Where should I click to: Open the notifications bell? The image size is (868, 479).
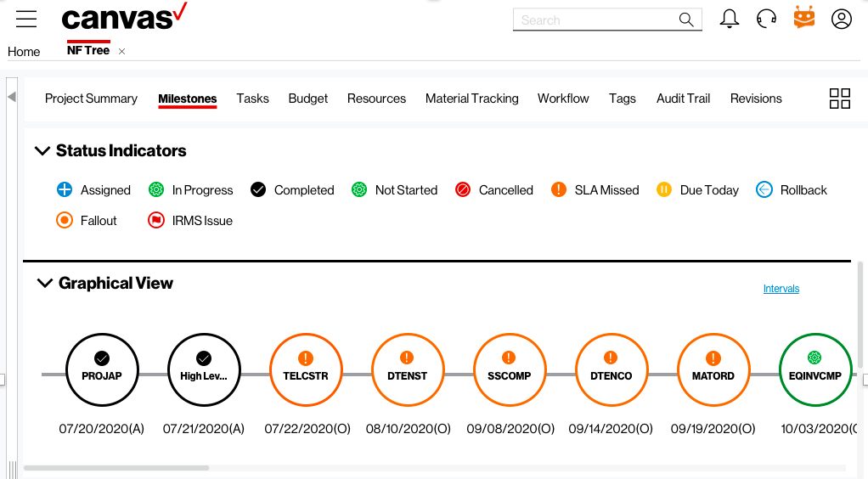point(729,19)
